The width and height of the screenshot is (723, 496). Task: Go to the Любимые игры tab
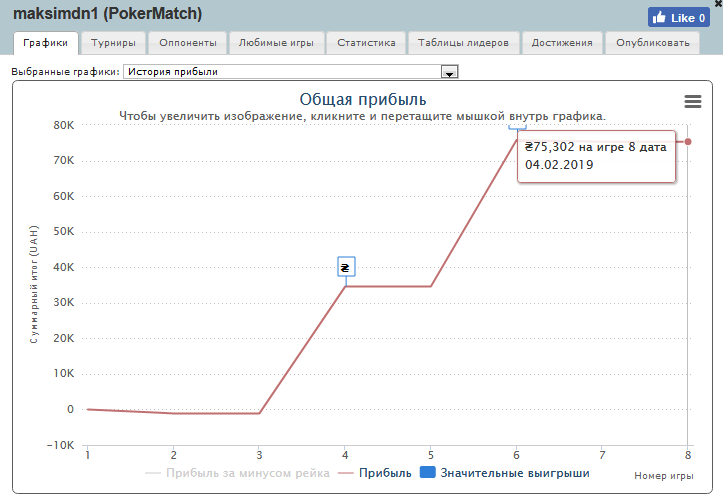click(x=276, y=43)
